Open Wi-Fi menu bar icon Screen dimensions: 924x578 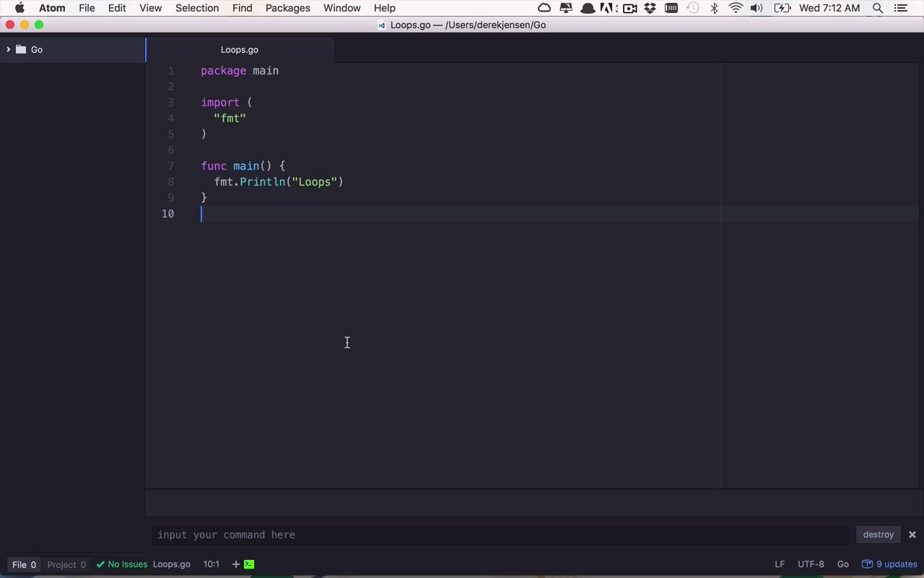[736, 8]
